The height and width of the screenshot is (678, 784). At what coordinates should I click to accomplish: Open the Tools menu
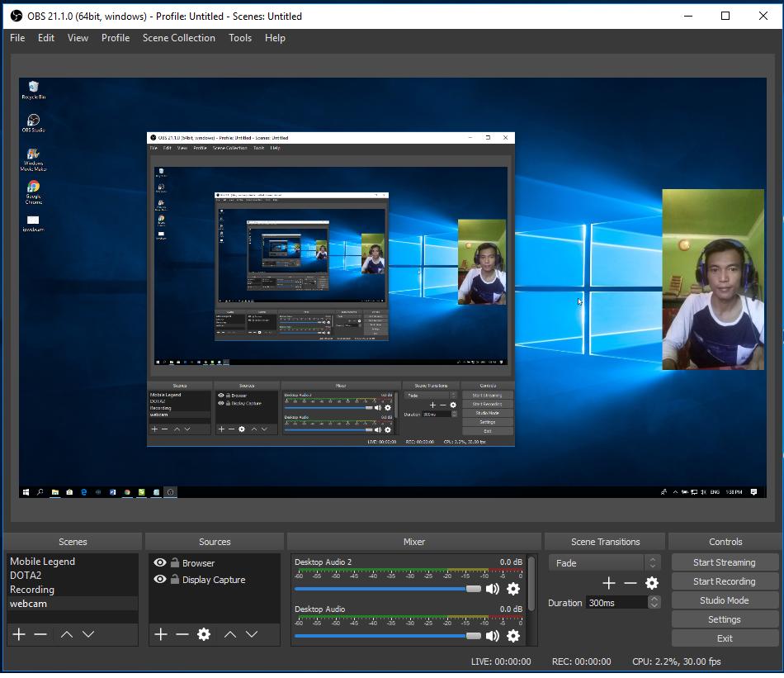click(240, 38)
